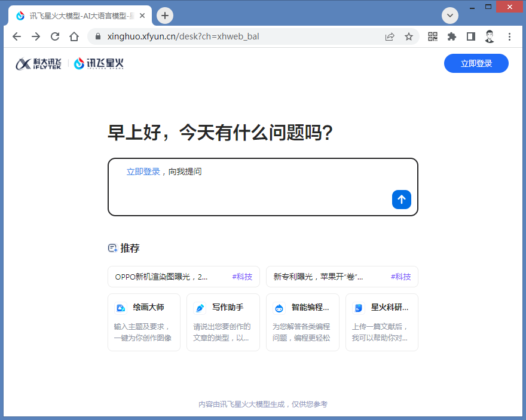This screenshot has width=526, height=420.
Task: Click the iFLYTEK 科大讯飞 logo
Action: [39, 64]
